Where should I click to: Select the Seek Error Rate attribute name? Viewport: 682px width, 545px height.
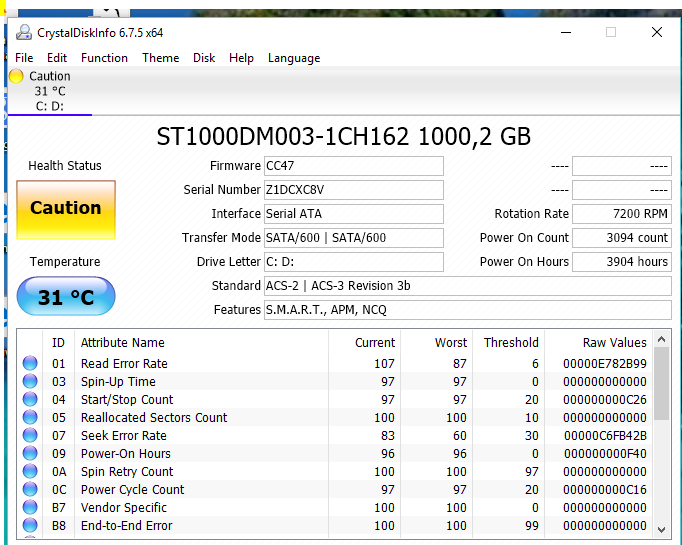tap(124, 435)
